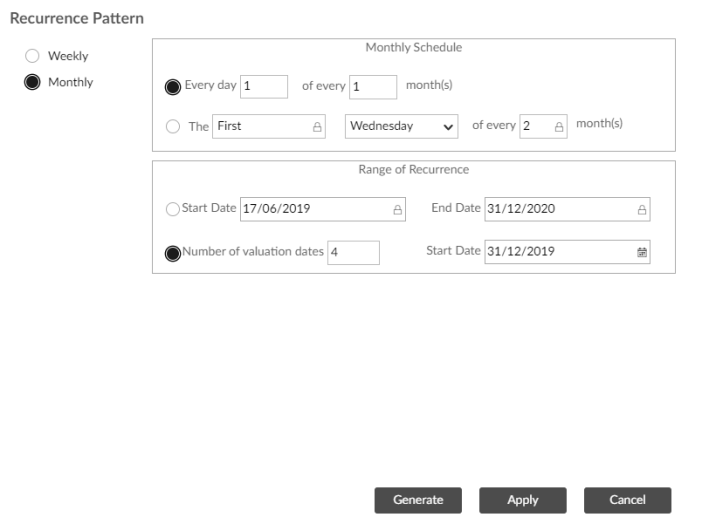The image size is (702, 524).
Task: Click the first row 'of every' months input
Action: pyautogui.click(x=372, y=87)
